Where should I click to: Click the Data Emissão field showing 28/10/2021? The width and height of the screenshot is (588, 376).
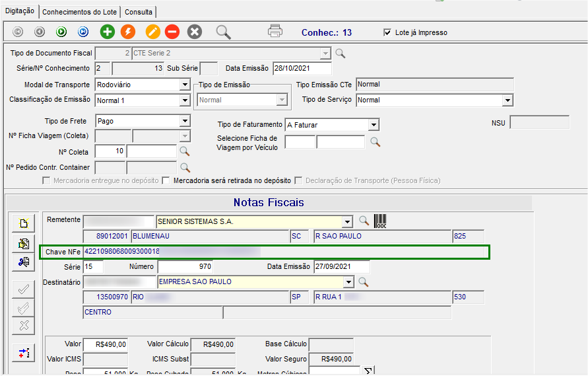point(302,68)
